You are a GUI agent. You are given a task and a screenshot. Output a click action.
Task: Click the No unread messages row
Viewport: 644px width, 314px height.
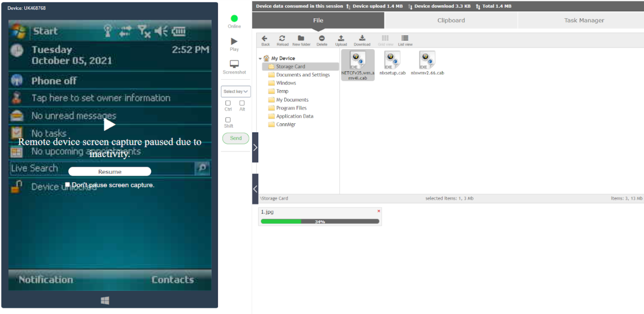coord(110,116)
